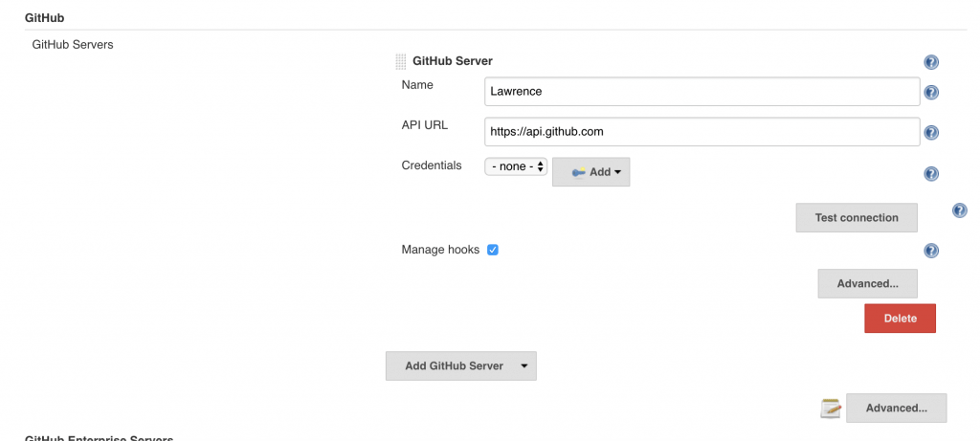Click the arrow on Add GitHub Server
980x441 pixels.
[523, 365]
